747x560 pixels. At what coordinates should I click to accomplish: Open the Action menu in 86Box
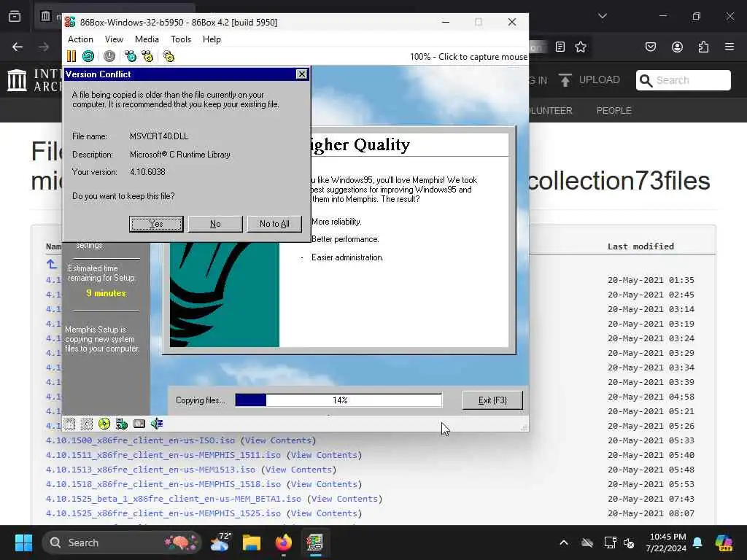(80, 39)
